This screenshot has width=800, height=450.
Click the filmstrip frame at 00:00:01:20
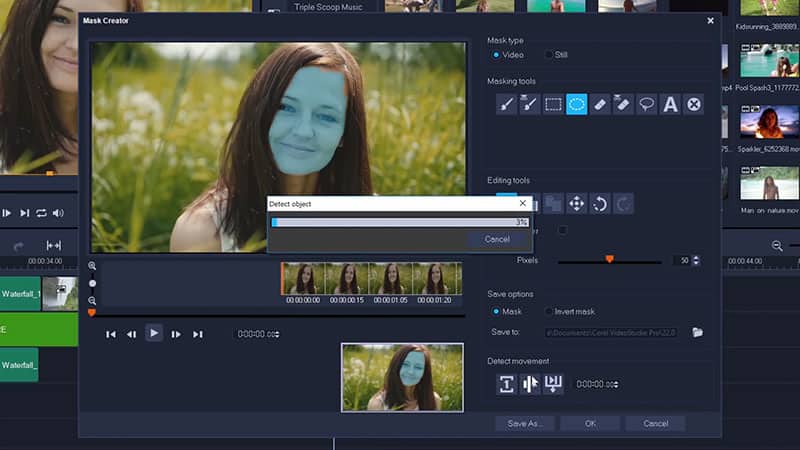tap(434, 279)
